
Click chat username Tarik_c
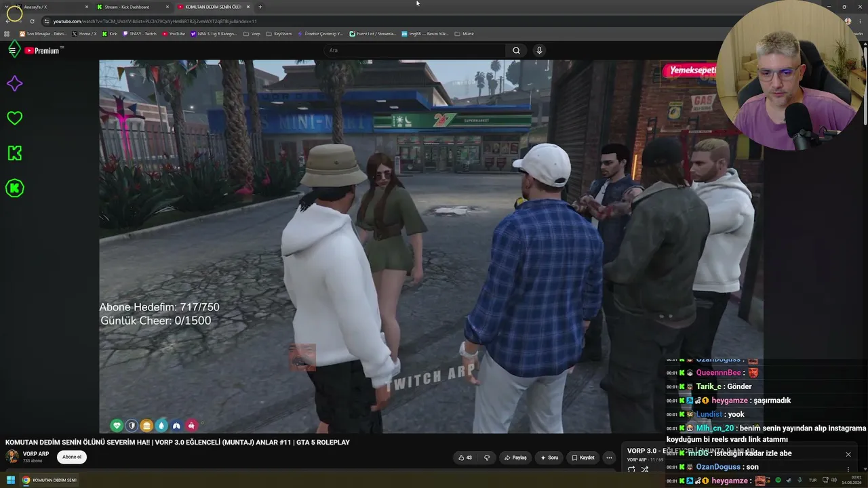coord(709,386)
